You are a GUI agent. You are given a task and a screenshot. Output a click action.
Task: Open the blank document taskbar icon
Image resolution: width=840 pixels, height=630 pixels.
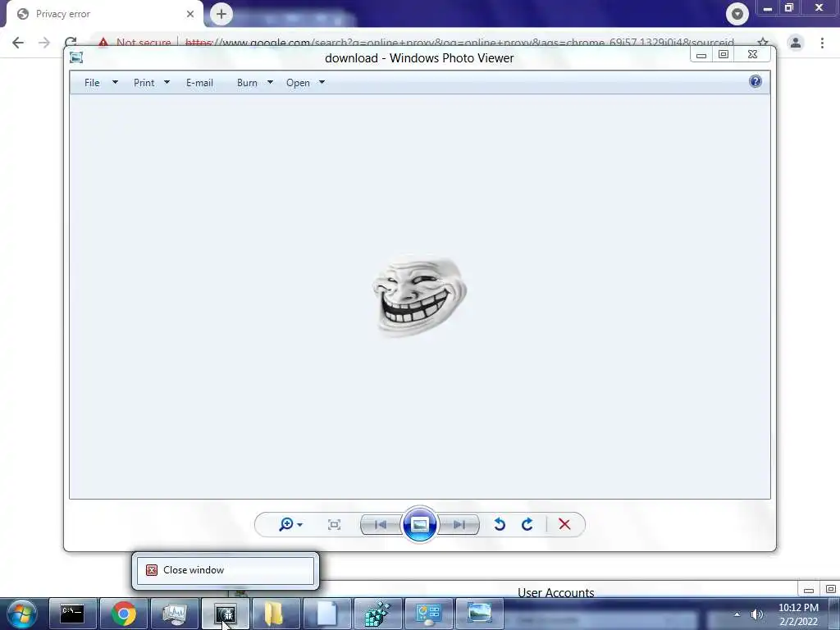tap(326, 614)
